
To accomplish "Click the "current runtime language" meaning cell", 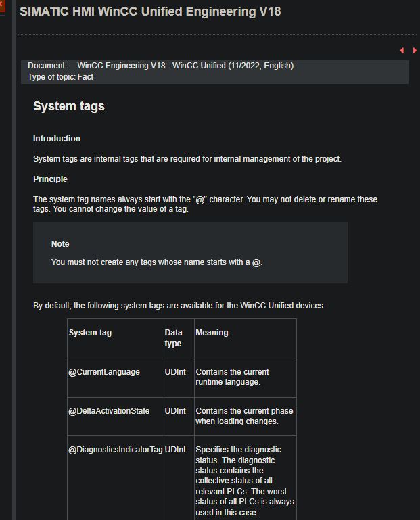I will [x=232, y=377].
